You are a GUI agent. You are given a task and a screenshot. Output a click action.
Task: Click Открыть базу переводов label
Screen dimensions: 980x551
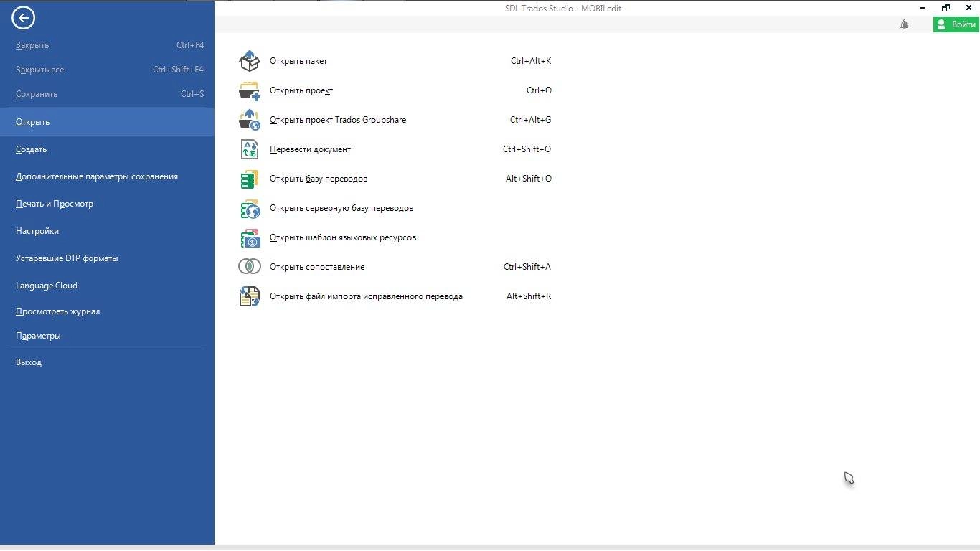pyautogui.click(x=319, y=179)
